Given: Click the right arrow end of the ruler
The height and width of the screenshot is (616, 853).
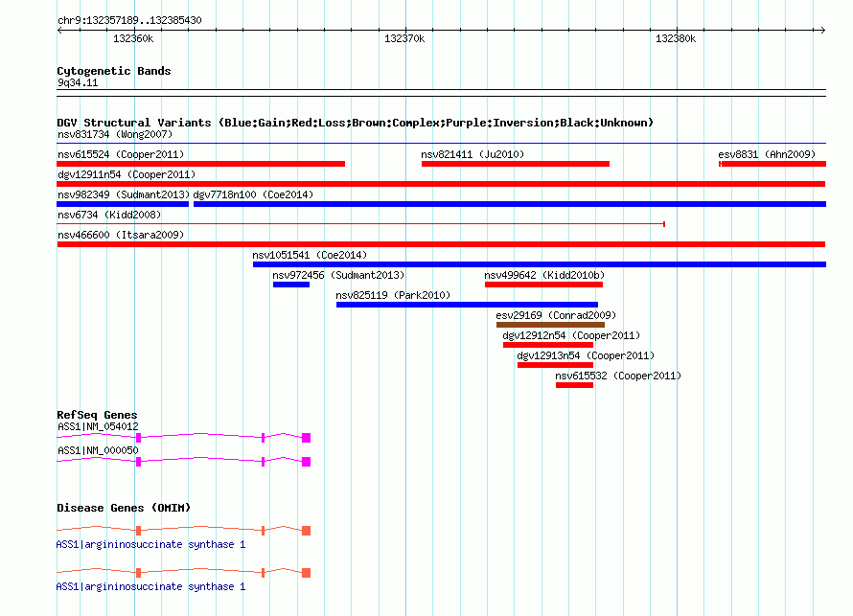Looking at the screenshot, I should (x=822, y=30).
